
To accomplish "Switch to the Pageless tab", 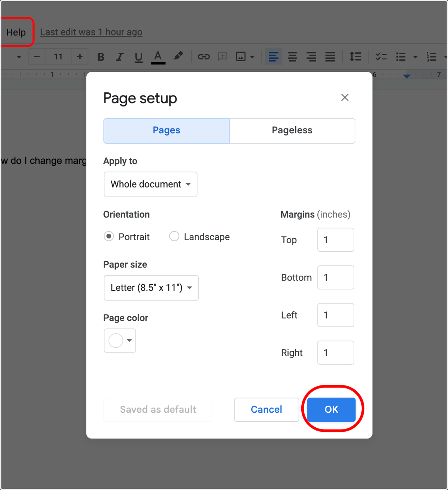I will [292, 131].
